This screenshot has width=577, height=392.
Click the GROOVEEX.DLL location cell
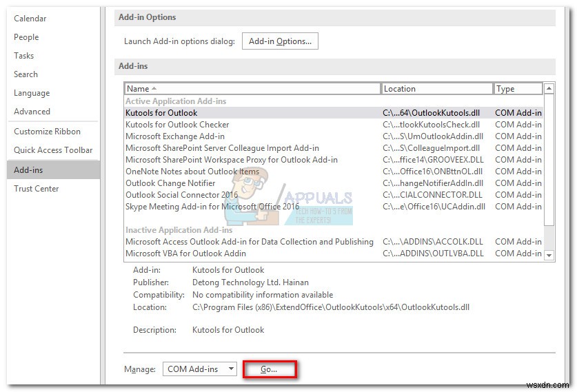click(x=433, y=160)
